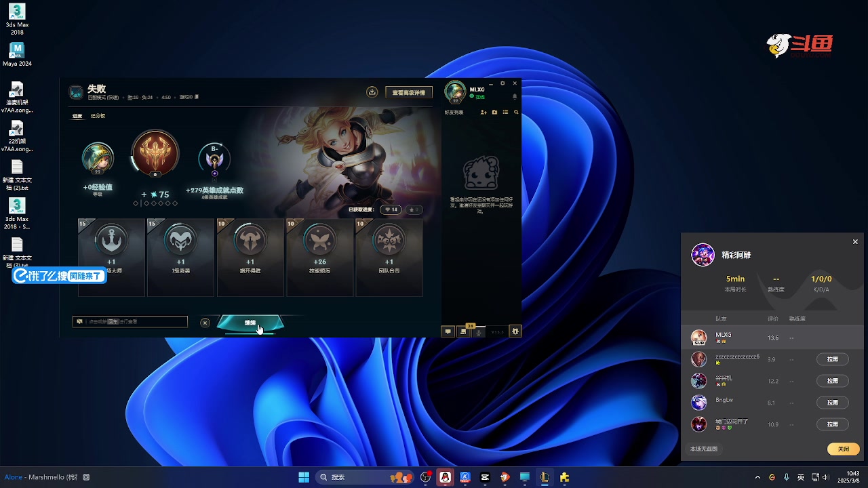
Task: Click the taskbar microphone tray icon
Action: [787, 477]
